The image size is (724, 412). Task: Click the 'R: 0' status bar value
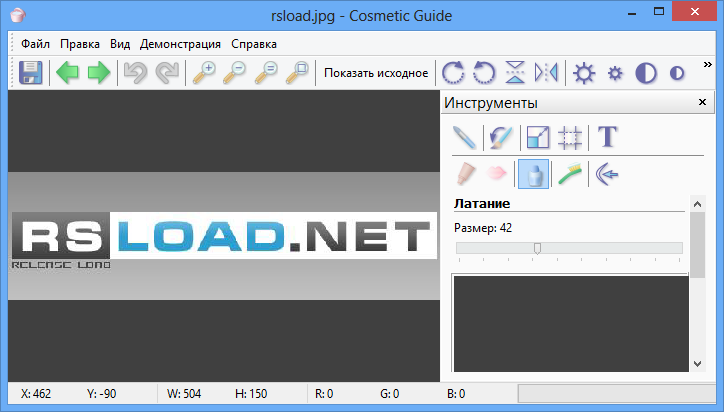pos(324,394)
